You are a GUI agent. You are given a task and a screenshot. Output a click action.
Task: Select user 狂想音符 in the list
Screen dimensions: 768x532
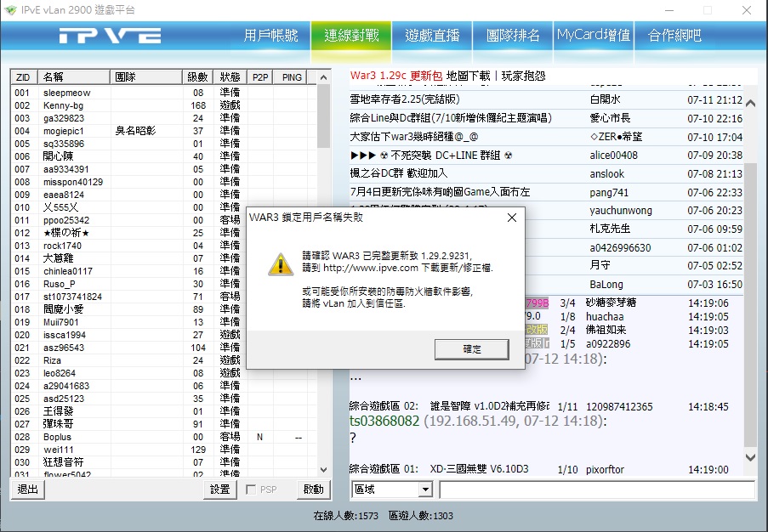163,462
